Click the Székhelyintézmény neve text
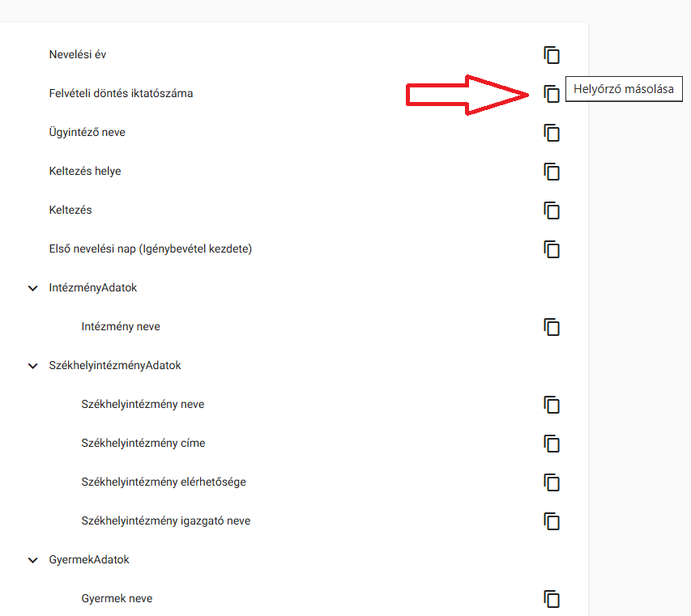The image size is (691, 616). (x=143, y=404)
